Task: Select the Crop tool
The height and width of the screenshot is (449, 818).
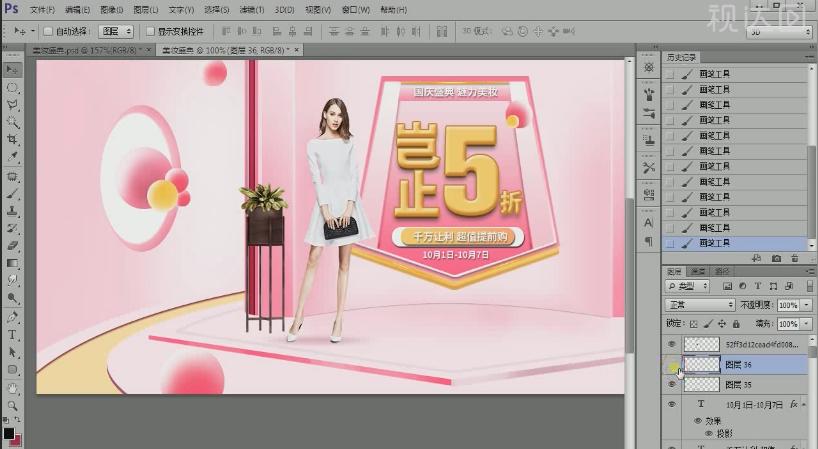Action: [12, 139]
